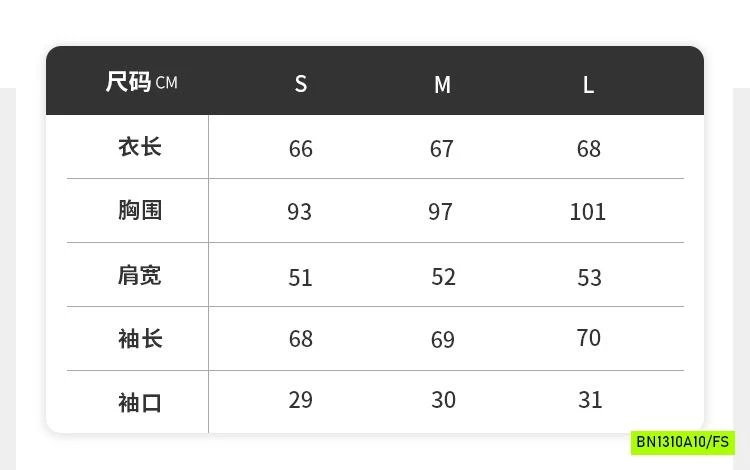The width and height of the screenshot is (750, 470).
Task: Select the M size column header
Action: [442, 85]
